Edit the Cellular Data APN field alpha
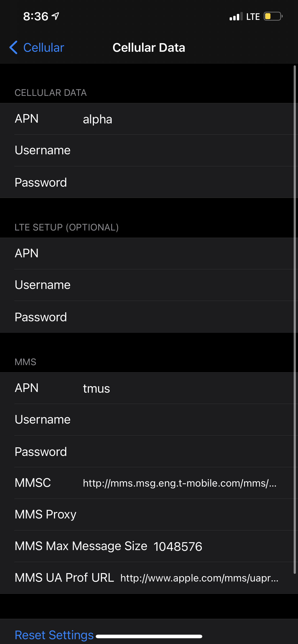298x644 pixels. pyautogui.click(x=149, y=119)
